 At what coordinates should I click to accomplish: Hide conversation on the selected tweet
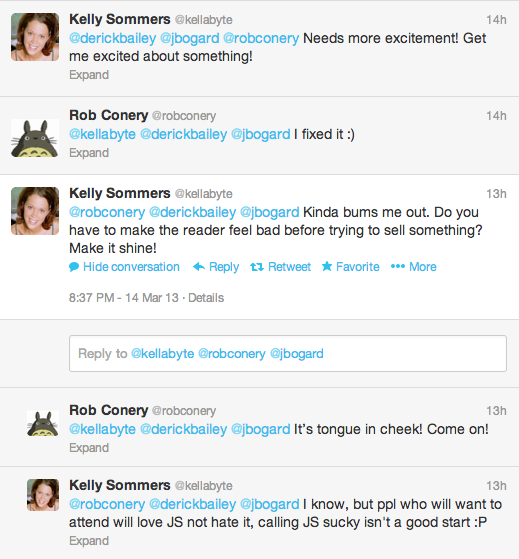(x=131, y=267)
